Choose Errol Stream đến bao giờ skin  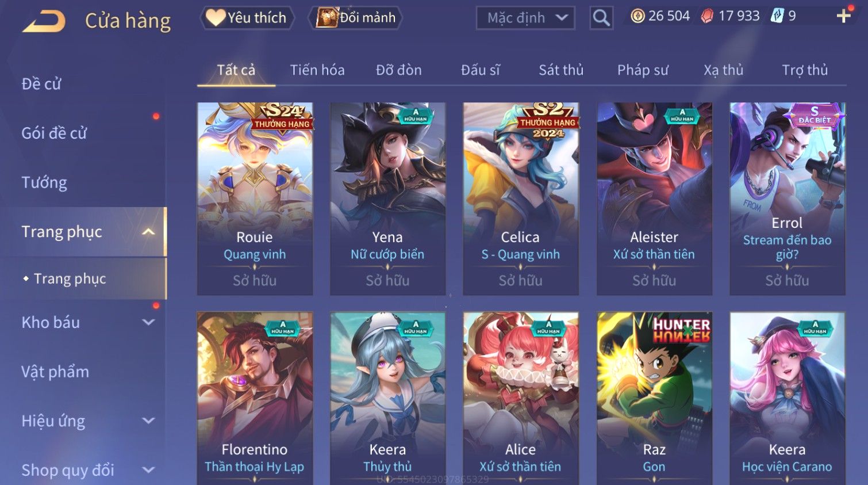click(787, 198)
